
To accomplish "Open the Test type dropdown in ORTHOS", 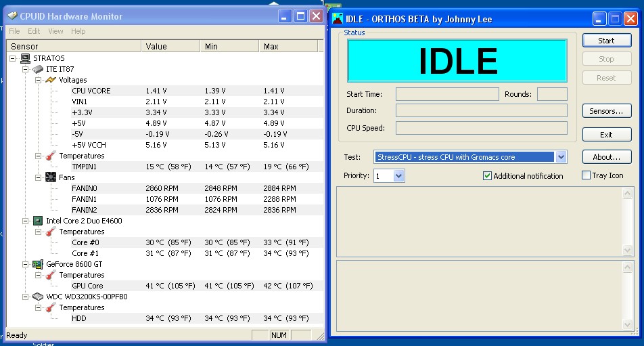I will (561, 157).
